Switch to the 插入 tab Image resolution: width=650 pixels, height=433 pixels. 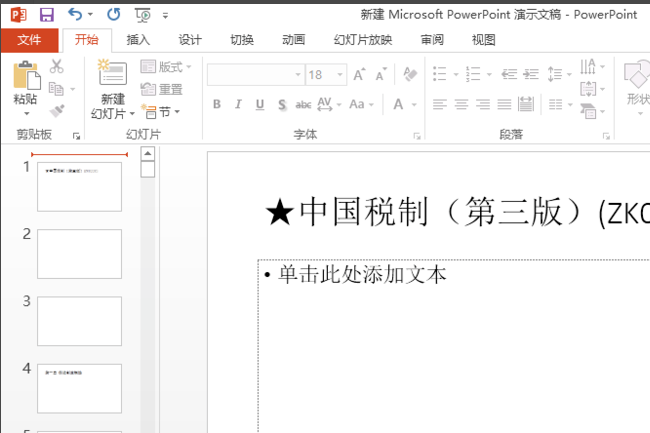[x=138, y=40]
